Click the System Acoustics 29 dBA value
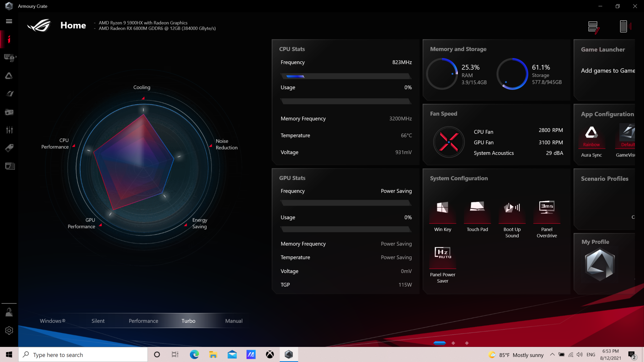This screenshot has height=362, width=644. (554, 153)
